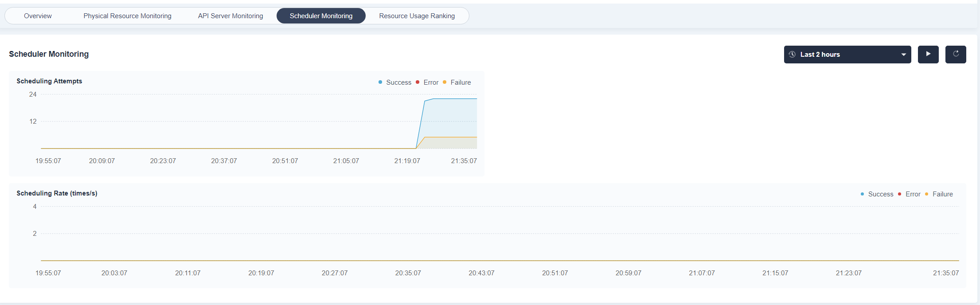Toggle Error series in Scheduling Attempts legend
Viewport: 980px width, 305px height.
point(430,82)
